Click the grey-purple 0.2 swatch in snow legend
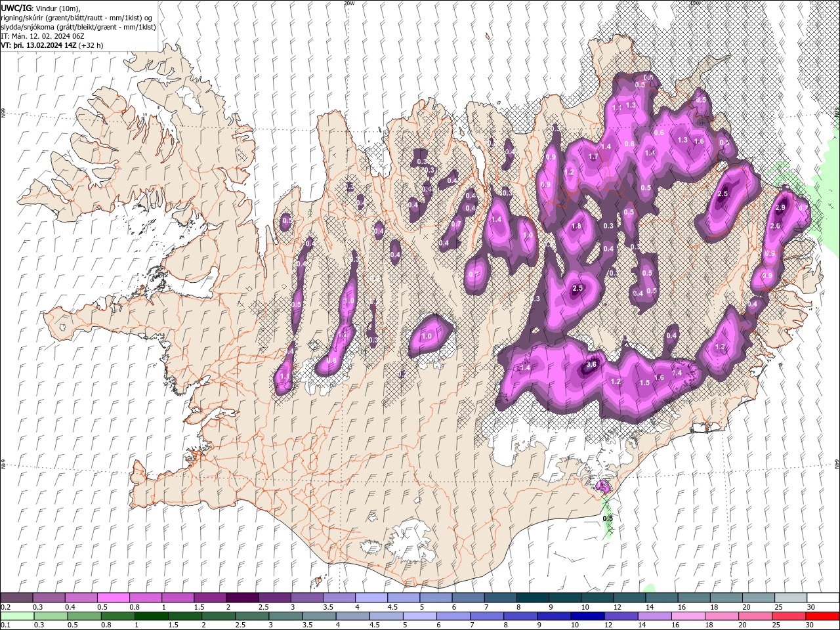The width and height of the screenshot is (840, 630). (16, 598)
